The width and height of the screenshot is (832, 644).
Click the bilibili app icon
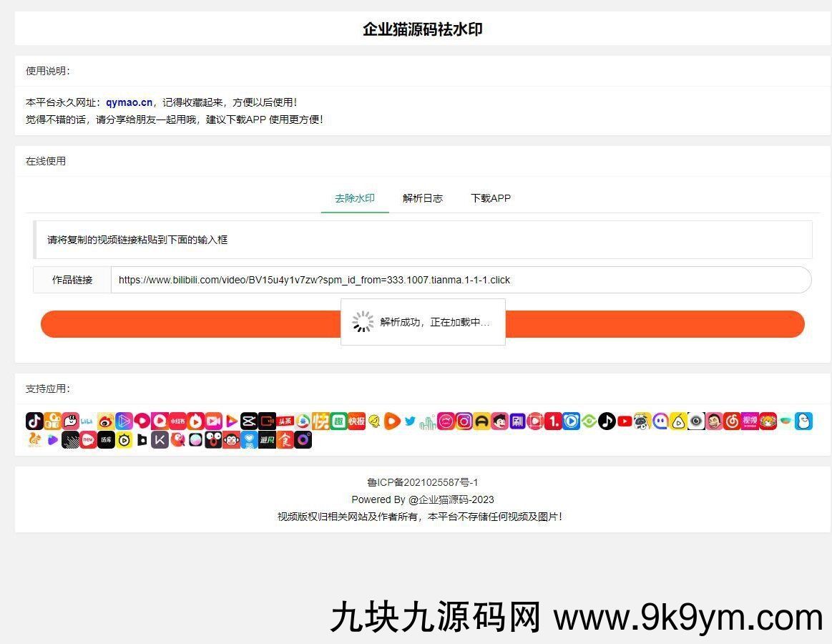88,421
